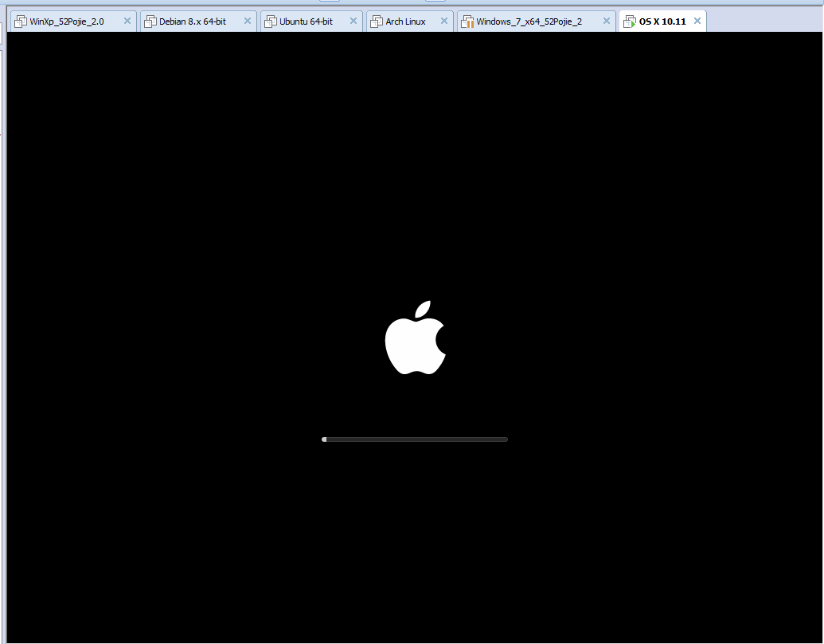
Task: Click the Ubuntu 64-bit tab's VM icon
Action: pyautogui.click(x=271, y=21)
